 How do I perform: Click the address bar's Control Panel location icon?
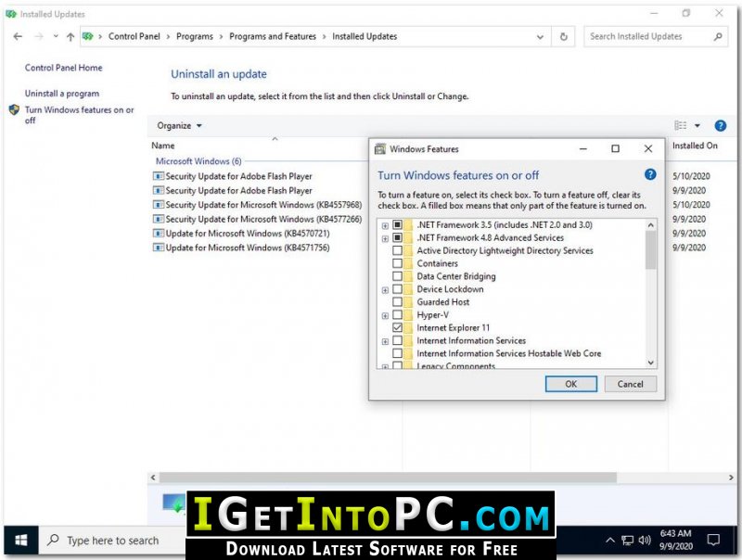[x=87, y=36]
